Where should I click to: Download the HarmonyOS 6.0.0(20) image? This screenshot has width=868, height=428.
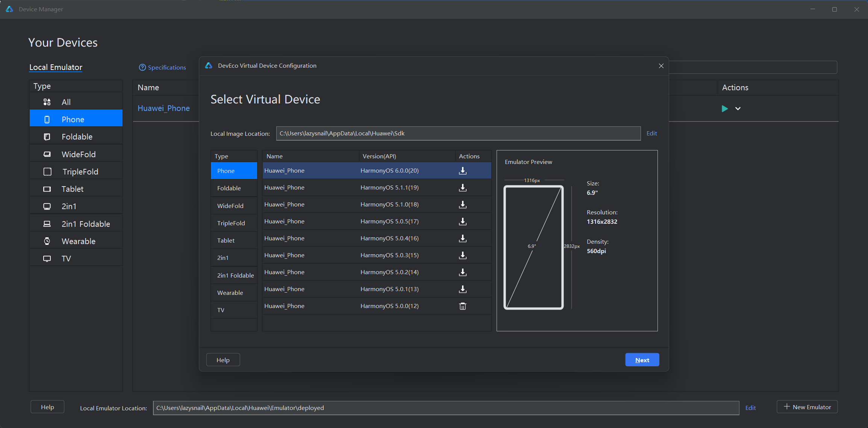[x=463, y=171]
